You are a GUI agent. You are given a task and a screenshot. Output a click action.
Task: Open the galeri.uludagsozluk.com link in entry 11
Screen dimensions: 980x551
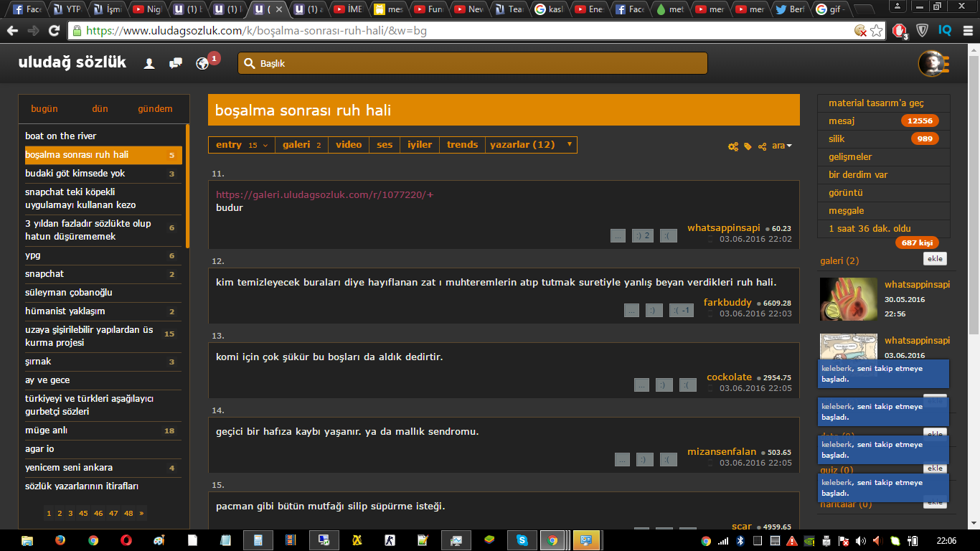point(324,194)
